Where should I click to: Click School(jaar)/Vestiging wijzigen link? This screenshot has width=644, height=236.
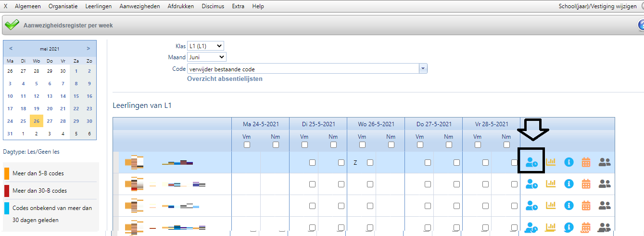pos(596,6)
